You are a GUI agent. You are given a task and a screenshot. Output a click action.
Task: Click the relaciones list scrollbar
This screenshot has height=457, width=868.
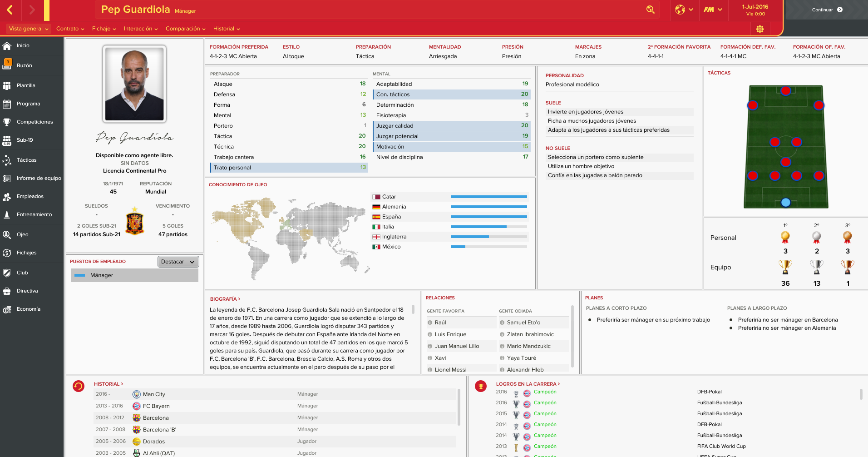tap(572, 336)
